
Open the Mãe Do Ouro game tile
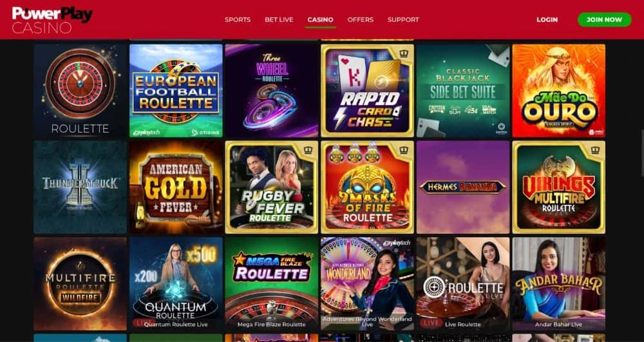(x=558, y=91)
